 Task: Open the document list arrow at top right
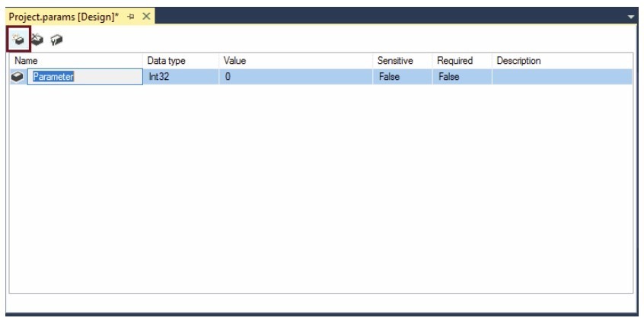[631, 16]
